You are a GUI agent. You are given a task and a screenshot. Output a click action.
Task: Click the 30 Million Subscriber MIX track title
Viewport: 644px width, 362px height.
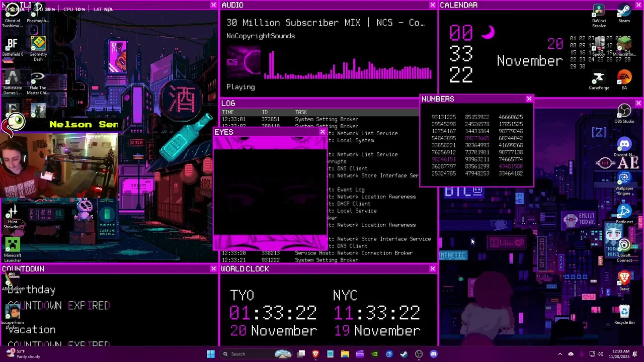(x=326, y=23)
